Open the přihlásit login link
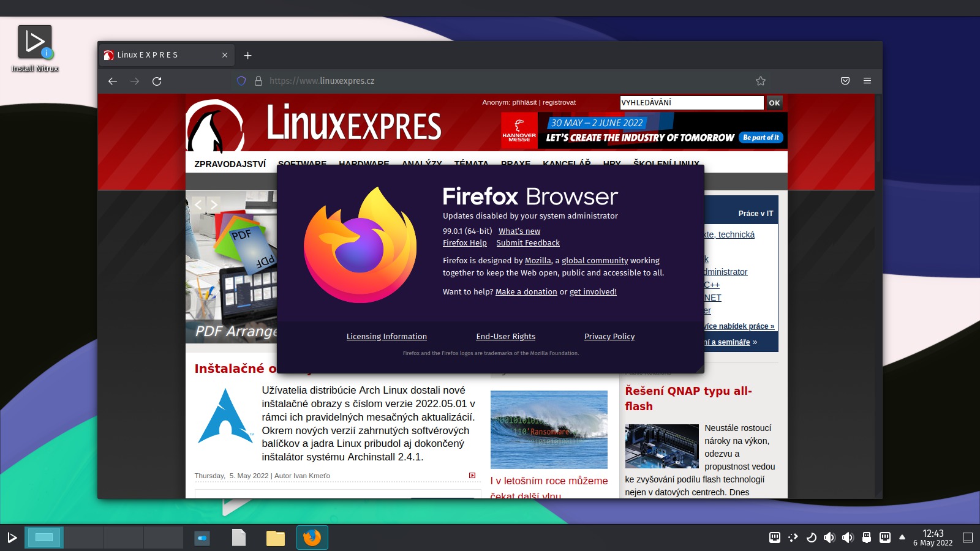 click(x=524, y=102)
